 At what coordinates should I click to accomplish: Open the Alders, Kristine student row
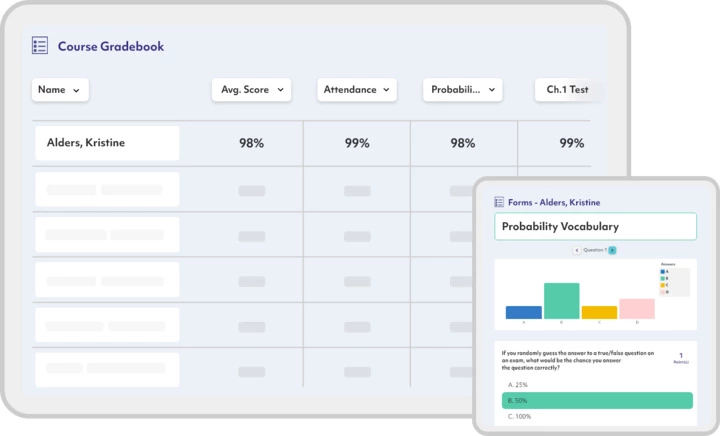pyautogui.click(x=107, y=143)
